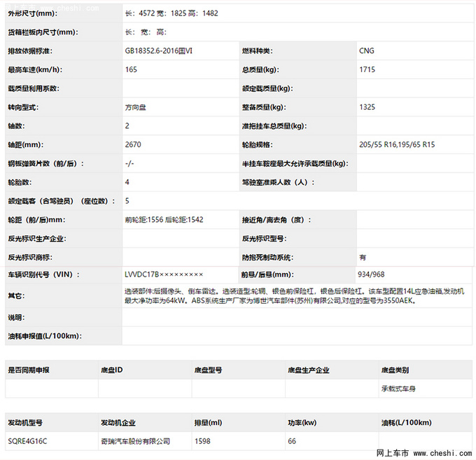Click the 底盘生产企业 column header
This screenshot has height=460, width=476.
pyautogui.click(x=309, y=370)
